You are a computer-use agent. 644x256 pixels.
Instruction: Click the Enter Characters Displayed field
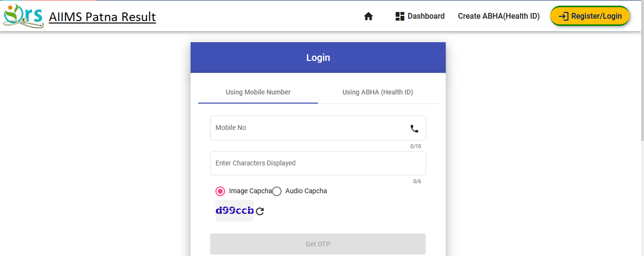coord(317,163)
